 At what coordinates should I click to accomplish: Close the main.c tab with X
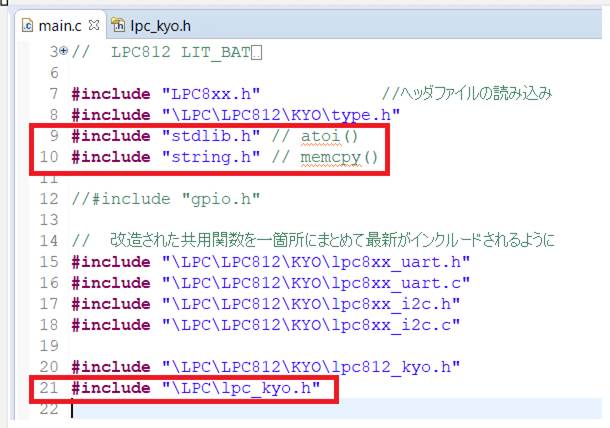(94, 23)
